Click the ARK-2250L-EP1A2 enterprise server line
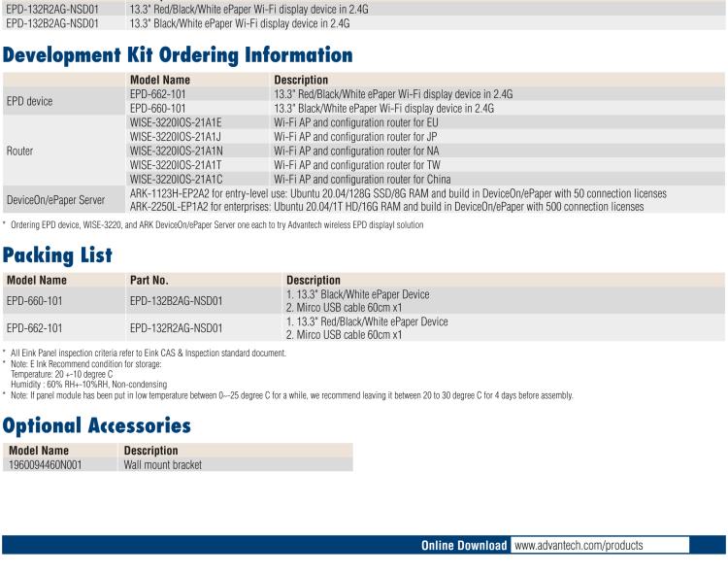The height and width of the screenshot is (574, 728). coord(385,207)
